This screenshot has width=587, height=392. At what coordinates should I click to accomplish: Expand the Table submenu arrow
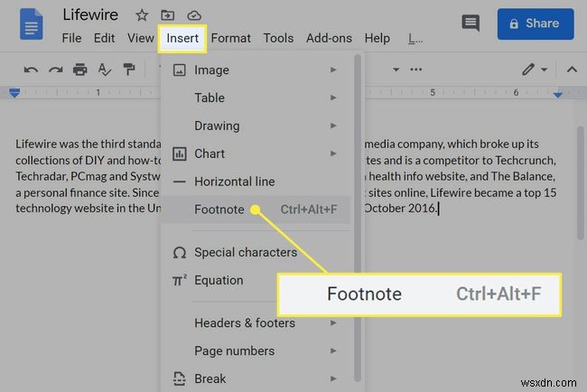pos(333,98)
